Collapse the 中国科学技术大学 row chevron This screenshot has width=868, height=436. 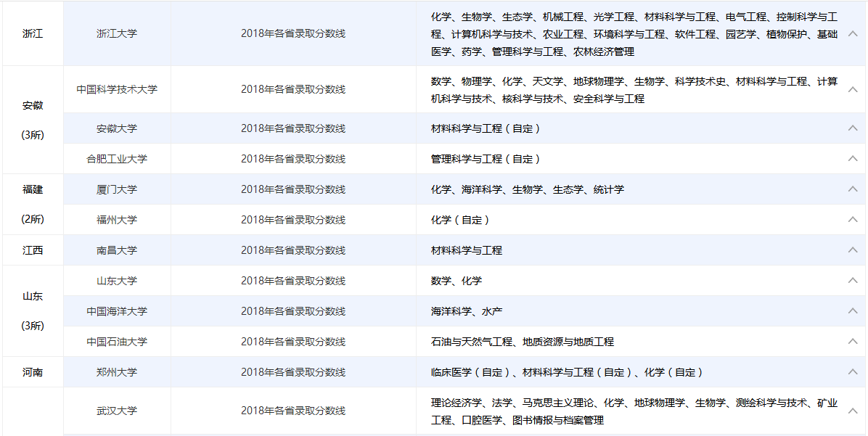point(853,89)
